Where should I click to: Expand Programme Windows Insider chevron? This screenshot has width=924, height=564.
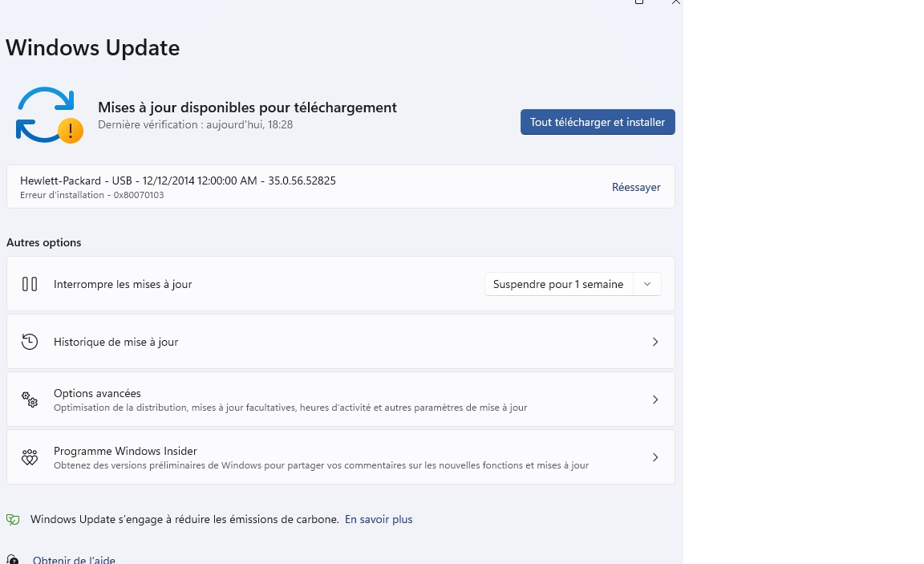(x=655, y=457)
